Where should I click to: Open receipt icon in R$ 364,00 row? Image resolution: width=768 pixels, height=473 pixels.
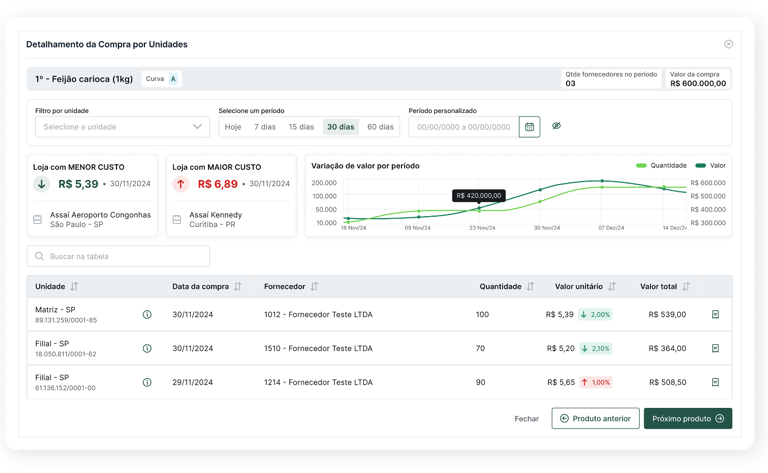[715, 348]
